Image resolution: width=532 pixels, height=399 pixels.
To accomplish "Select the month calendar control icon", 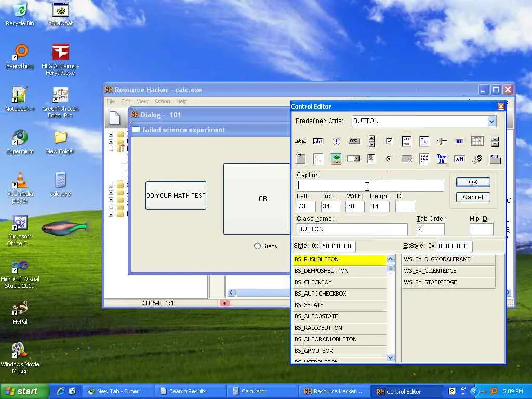I will (x=477, y=141).
